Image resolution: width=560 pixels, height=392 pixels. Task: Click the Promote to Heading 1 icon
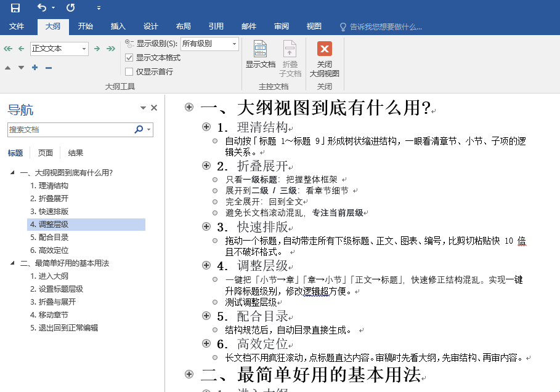[x=7, y=48]
